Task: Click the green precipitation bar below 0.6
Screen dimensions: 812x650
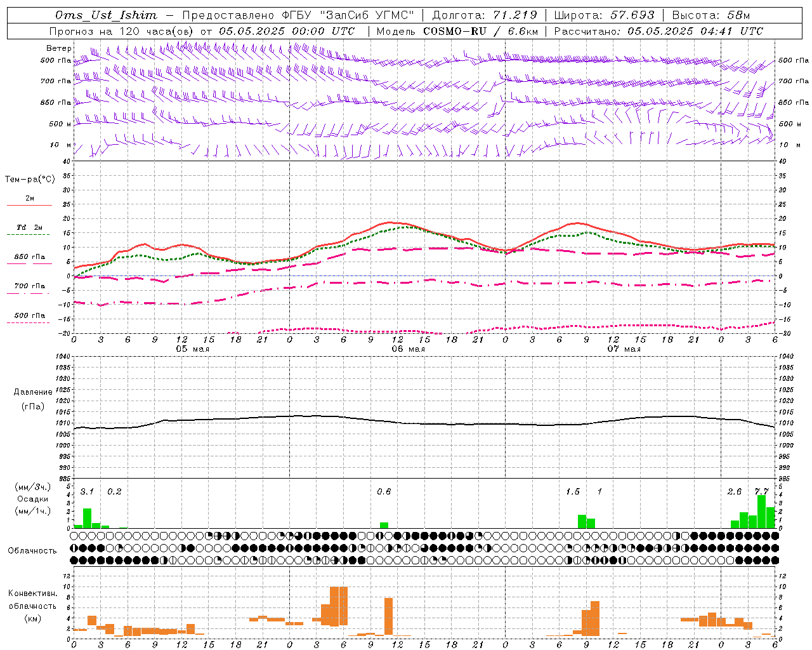Action: [x=384, y=526]
